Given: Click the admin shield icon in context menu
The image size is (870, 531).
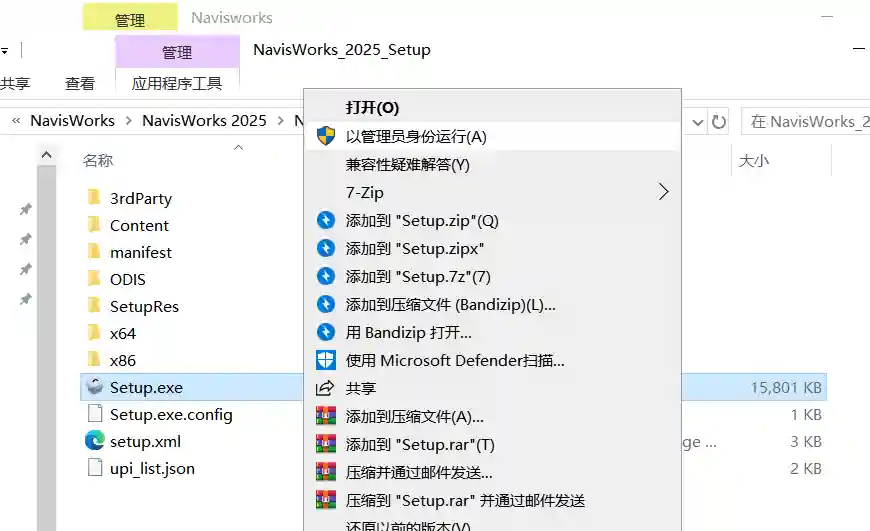Looking at the screenshot, I should coord(325,136).
